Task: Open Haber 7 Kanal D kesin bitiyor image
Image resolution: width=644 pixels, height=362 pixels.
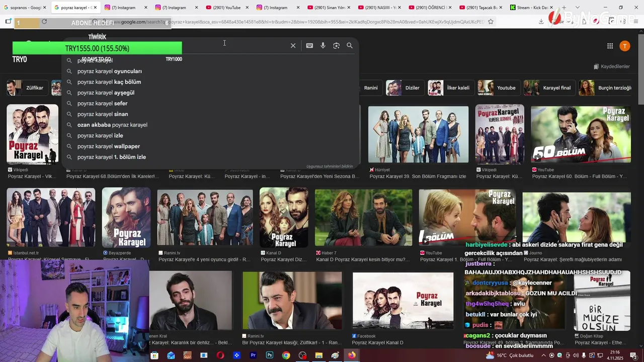Action: coord(363,218)
